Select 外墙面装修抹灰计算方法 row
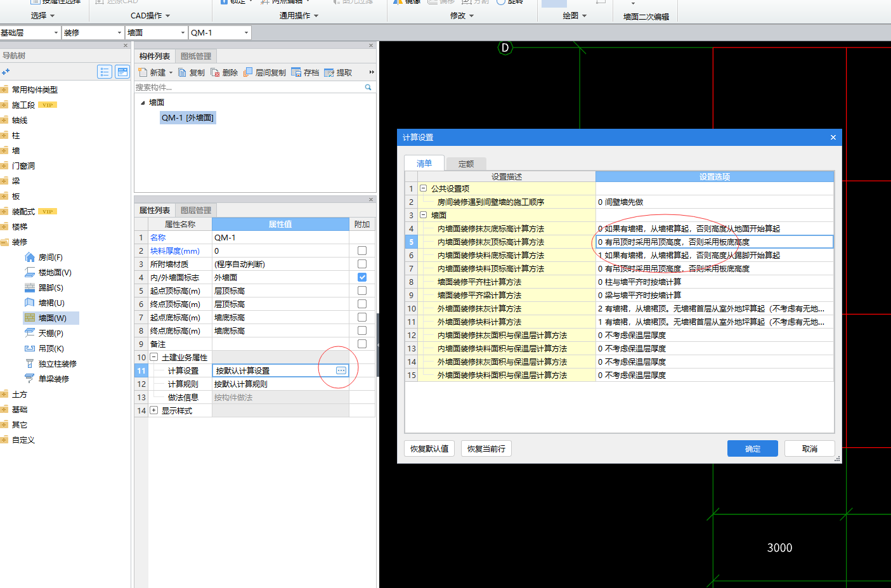Viewport: 891px width, 588px height. click(619, 308)
